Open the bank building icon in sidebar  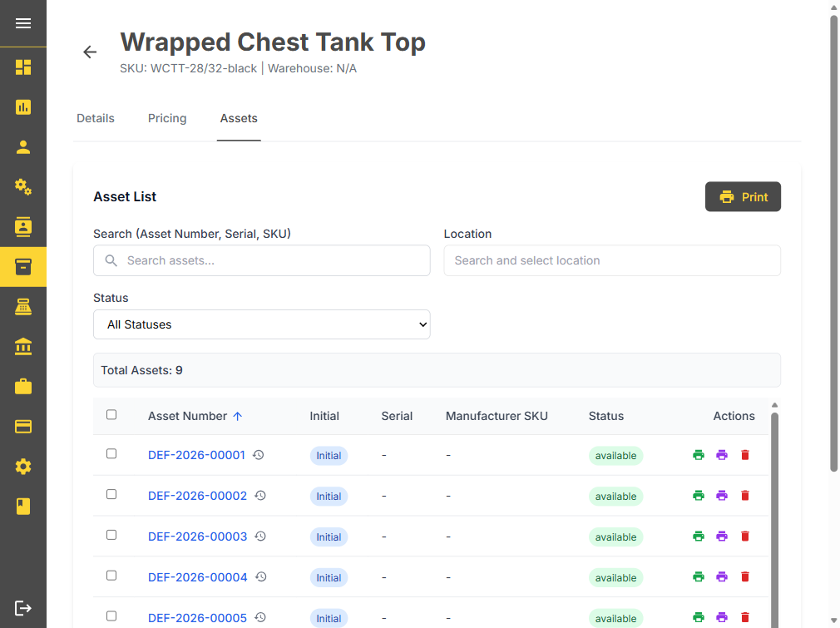pyautogui.click(x=23, y=347)
